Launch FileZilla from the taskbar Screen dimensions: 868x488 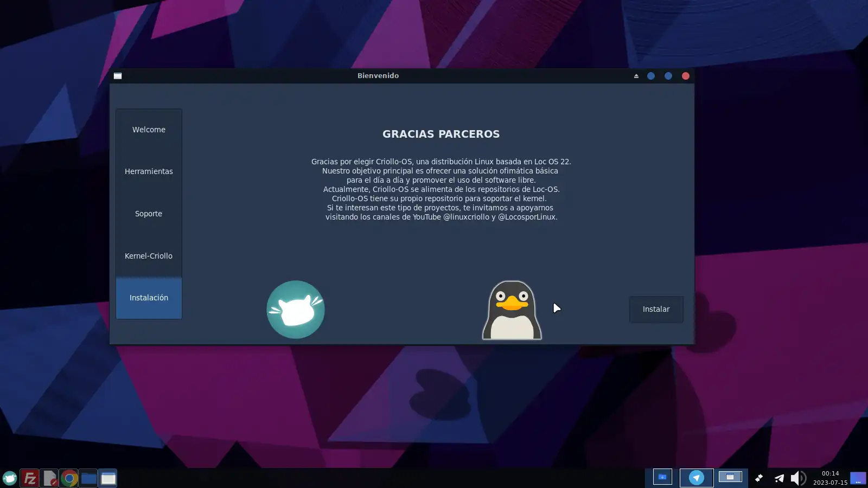tap(29, 478)
